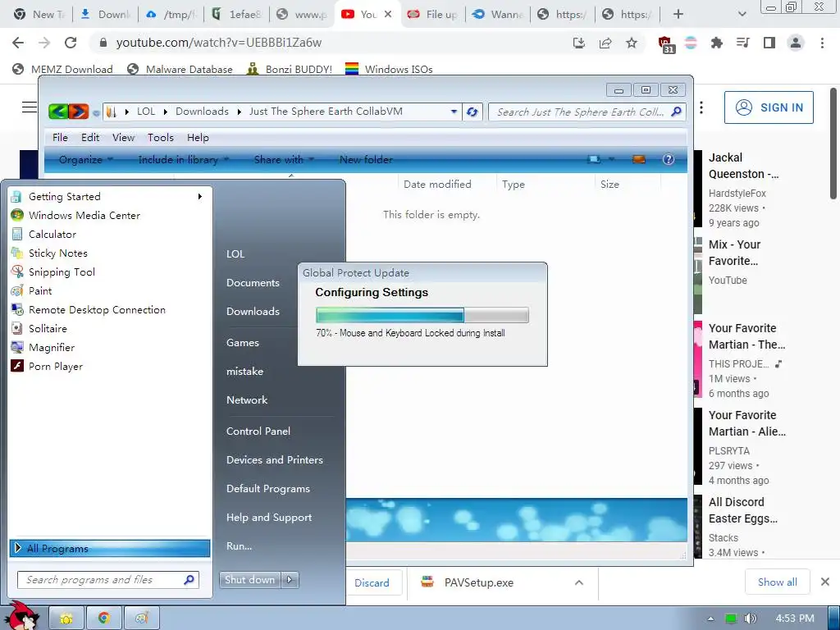Open the Chrome extensions puzzle icon
Screen dimensions: 840x630
point(716,43)
